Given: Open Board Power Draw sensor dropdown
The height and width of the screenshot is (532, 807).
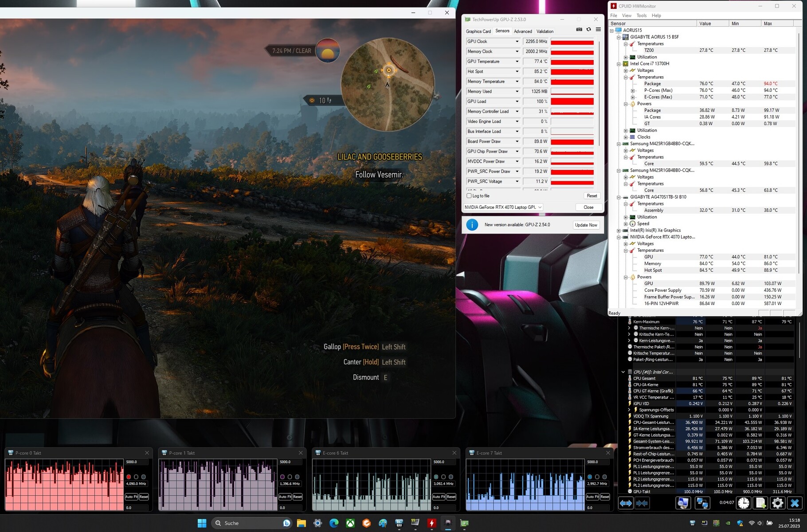Looking at the screenshot, I should (x=517, y=141).
